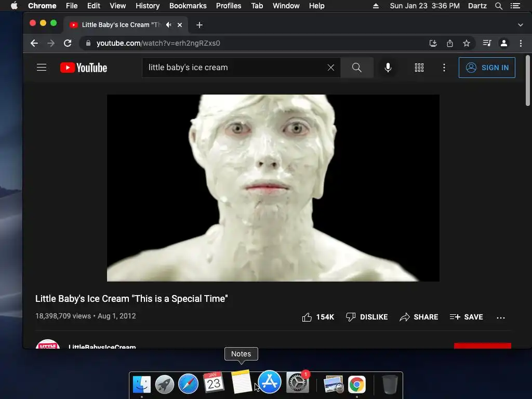Viewport: 532px width, 399px height.
Task: Open Chrome three-dot menu
Action: [521, 43]
